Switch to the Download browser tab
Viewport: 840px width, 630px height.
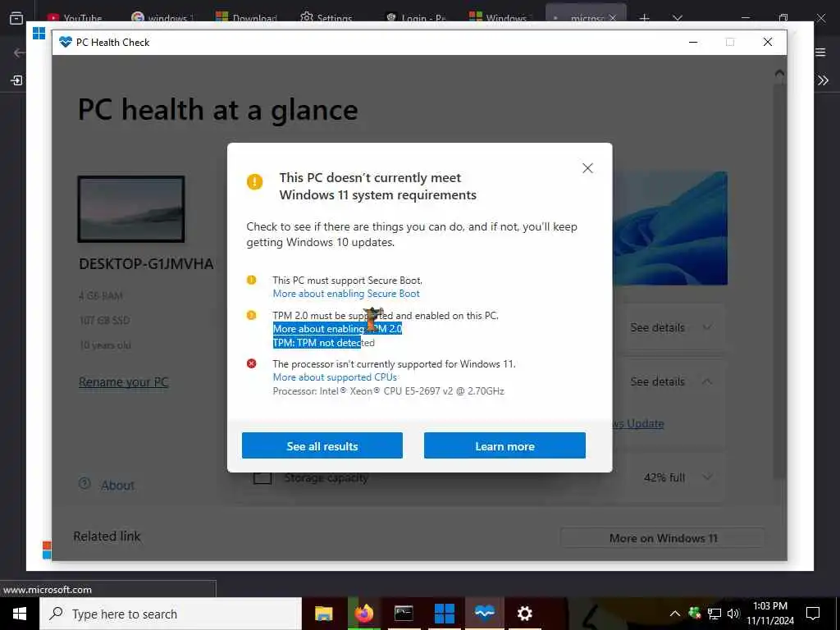[246, 18]
